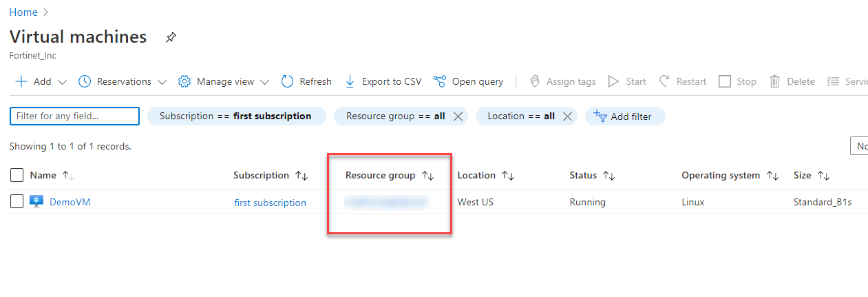Pin the Virtual machines page

coord(171,38)
